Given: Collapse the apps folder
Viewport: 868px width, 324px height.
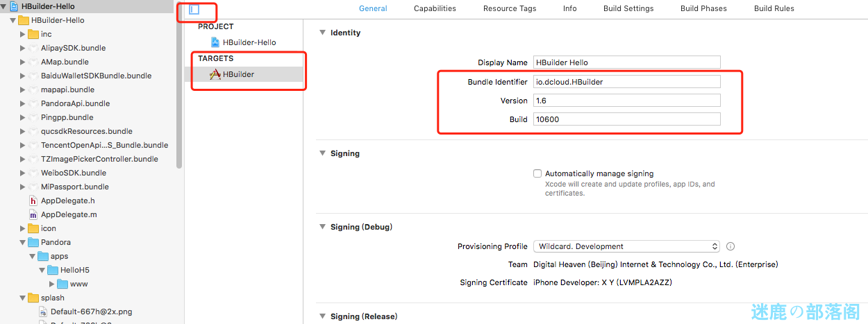Looking at the screenshot, I should 32,256.
